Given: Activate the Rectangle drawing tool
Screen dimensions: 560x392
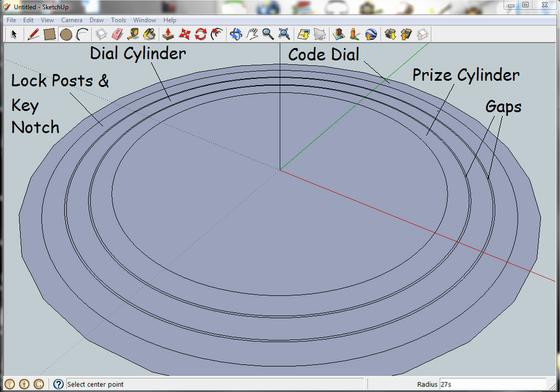Looking at the screenshot, I should [49, 35].
